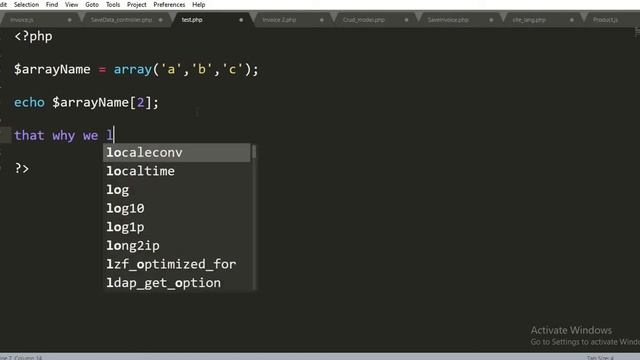Image resolution: width=640 pixels, height=360 pixels.
Task: Click unsaved dot on Invoice.js tab
Action: 69,20
